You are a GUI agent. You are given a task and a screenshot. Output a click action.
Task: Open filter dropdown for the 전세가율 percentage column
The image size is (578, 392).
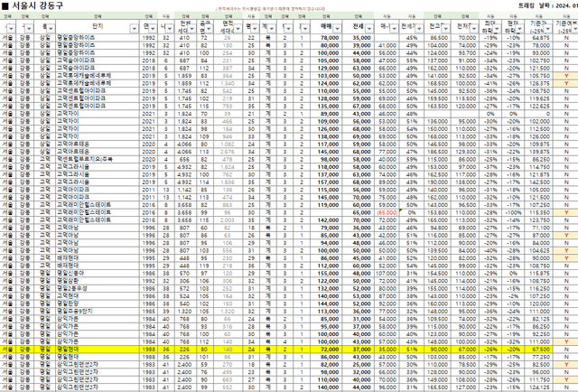418,29
